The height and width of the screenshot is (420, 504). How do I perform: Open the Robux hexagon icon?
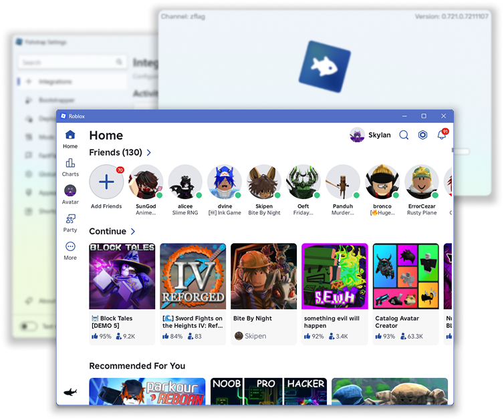click(x=422, y=135)
